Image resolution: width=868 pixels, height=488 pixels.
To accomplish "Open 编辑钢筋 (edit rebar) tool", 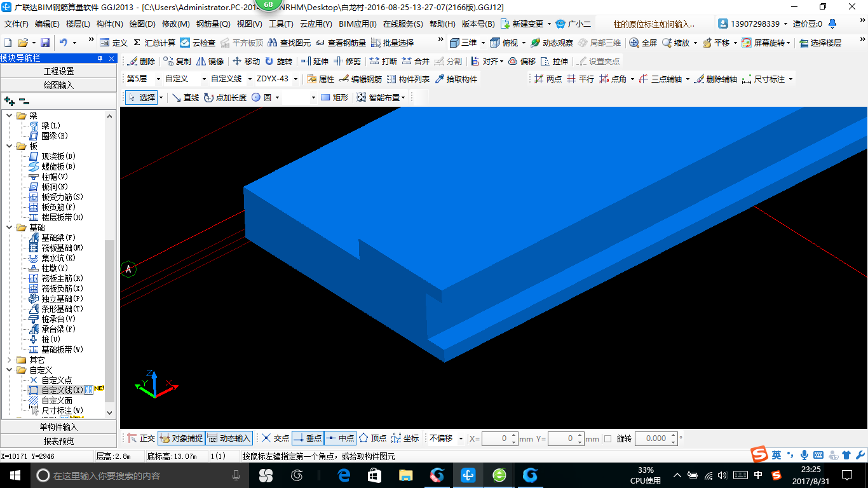I will (361, 79).
